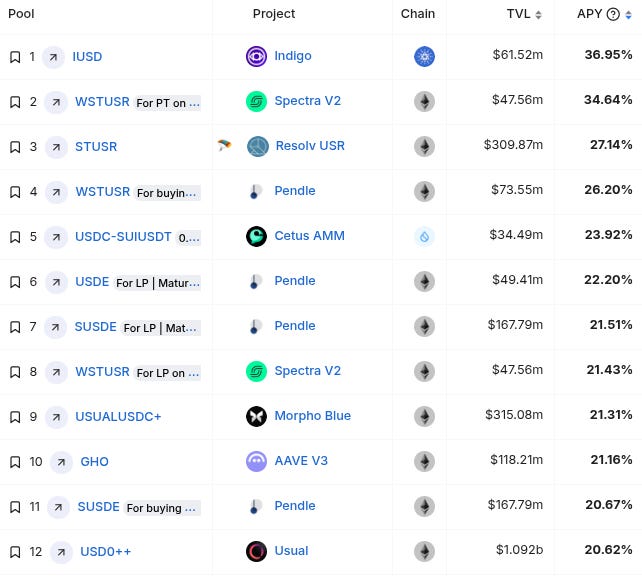Click the 'For LP | Matur...' tag on USDE

158,283
